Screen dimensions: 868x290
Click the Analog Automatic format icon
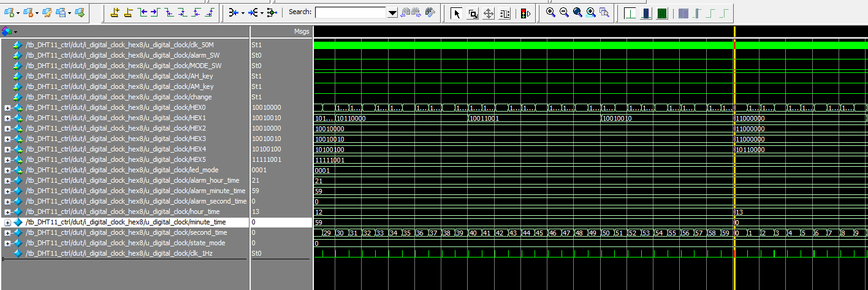[684, 13]
